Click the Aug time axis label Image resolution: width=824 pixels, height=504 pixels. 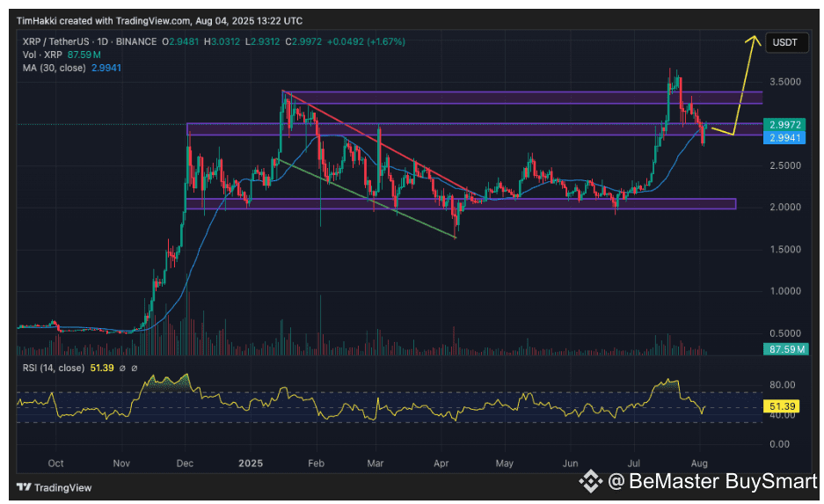[x=699, y=464]
